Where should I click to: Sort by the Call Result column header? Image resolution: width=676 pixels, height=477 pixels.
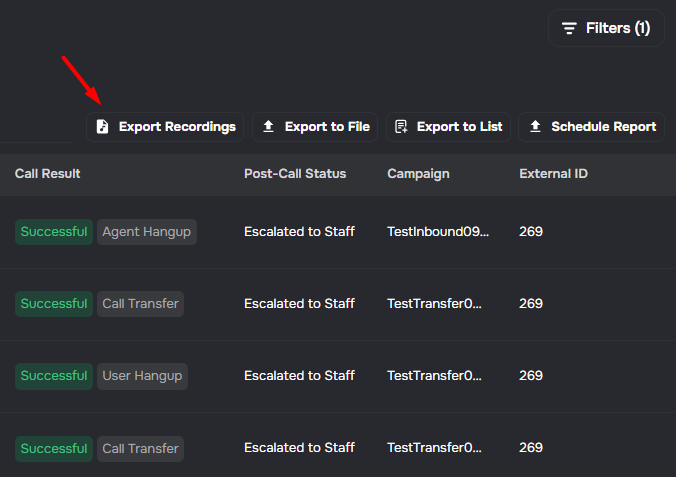point(47,174)
